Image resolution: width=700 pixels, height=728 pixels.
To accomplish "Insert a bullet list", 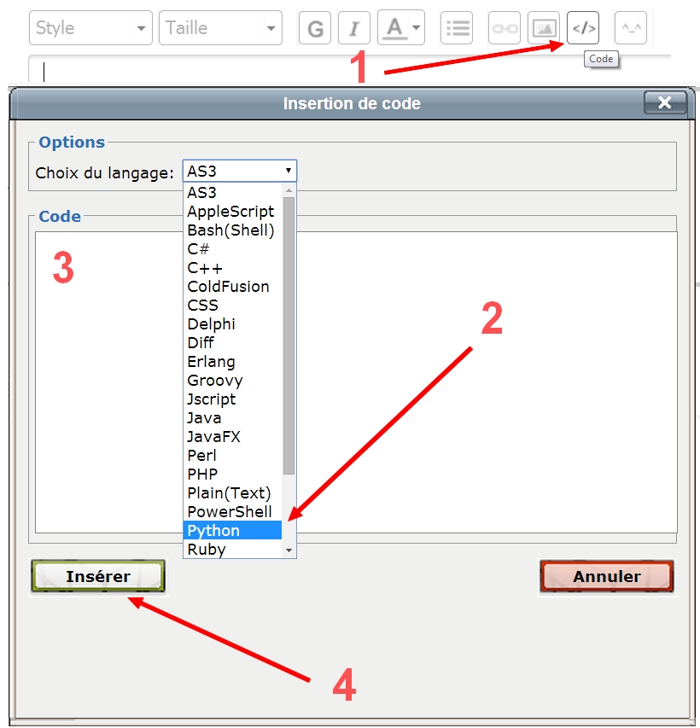I will pyautogui.click(x=456, y=28).
